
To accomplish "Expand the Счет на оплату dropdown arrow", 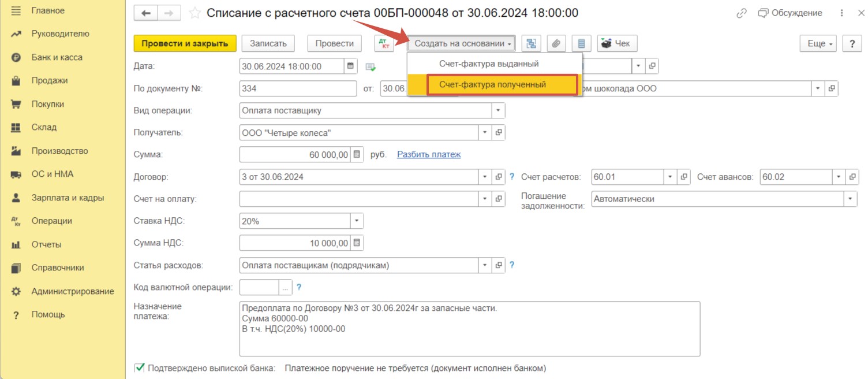I will point(485,199).
